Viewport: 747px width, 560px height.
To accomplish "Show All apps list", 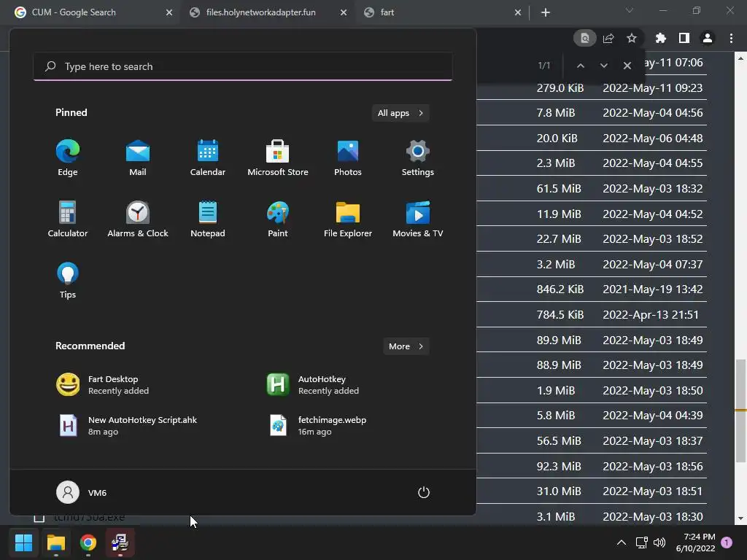I will coord(400,113).
